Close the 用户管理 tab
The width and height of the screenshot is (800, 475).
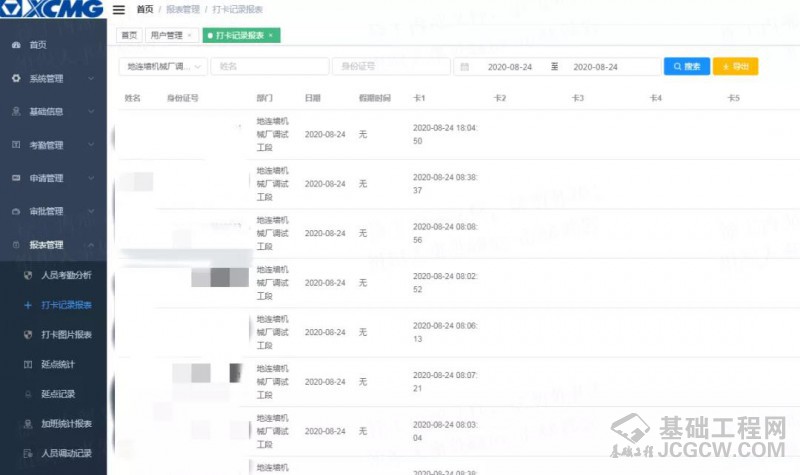point(190,35)
